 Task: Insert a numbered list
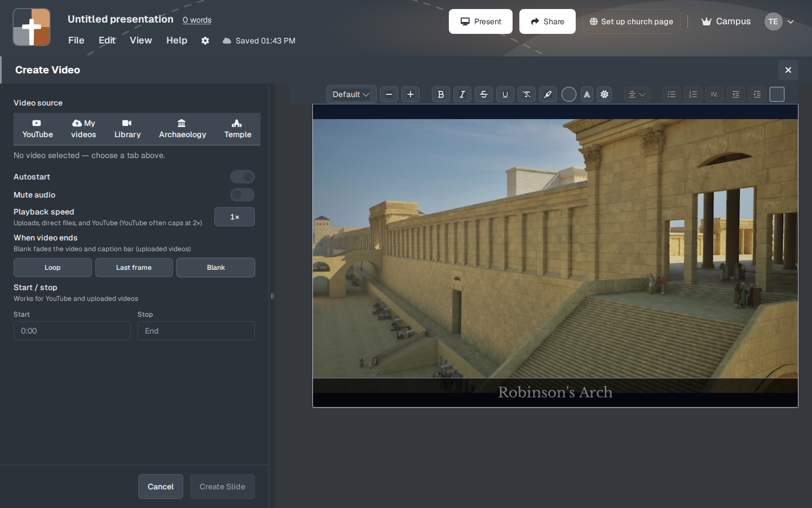[693, 94]
